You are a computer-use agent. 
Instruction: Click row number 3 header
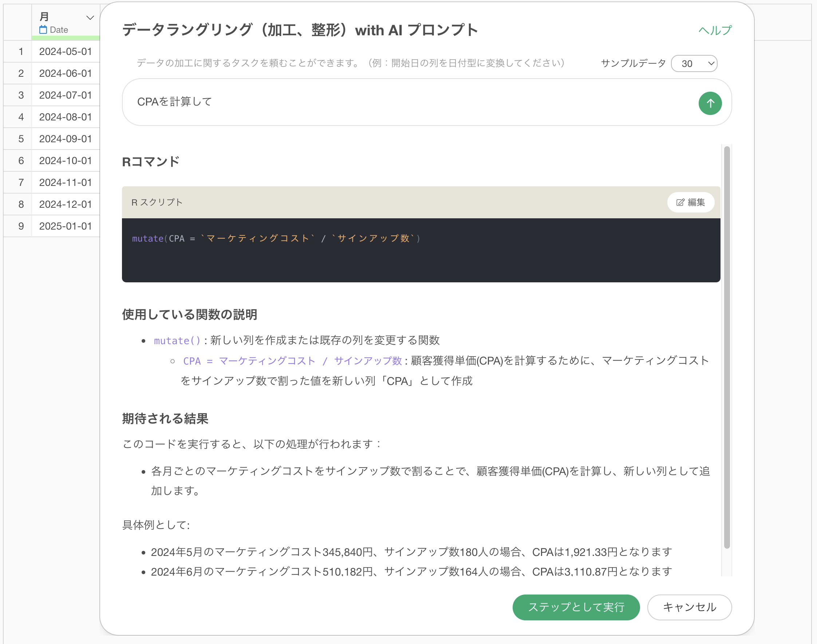(x=21, y=95)
